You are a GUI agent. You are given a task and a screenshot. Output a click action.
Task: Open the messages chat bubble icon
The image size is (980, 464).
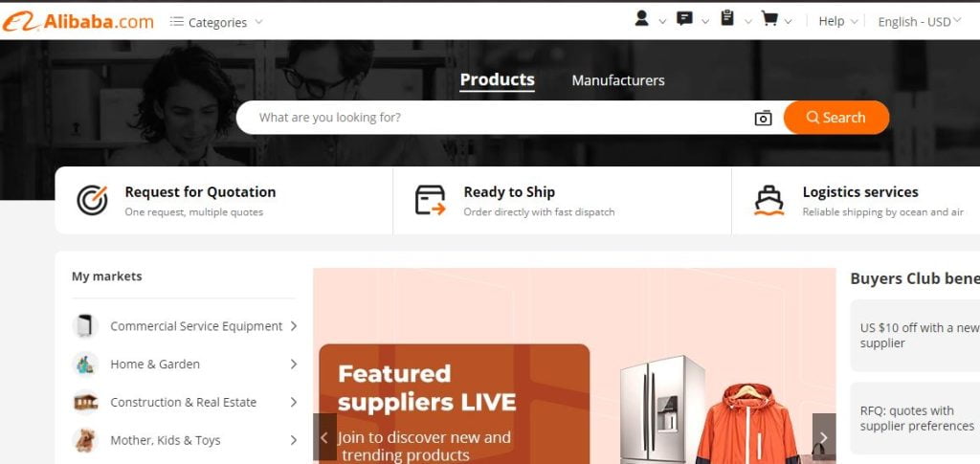pos(684,19)
